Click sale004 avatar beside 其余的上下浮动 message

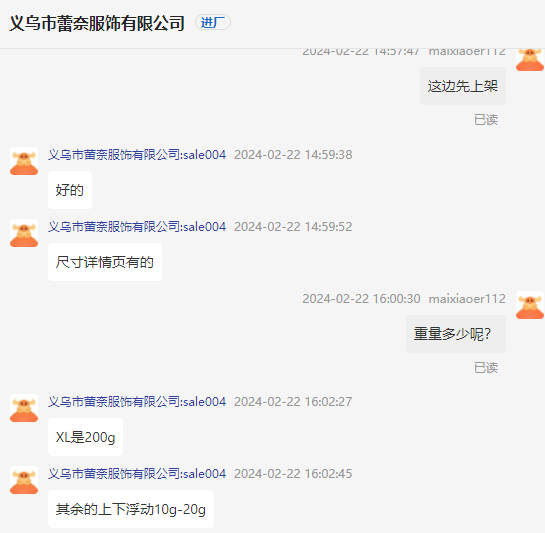click(x=24, y=480)
